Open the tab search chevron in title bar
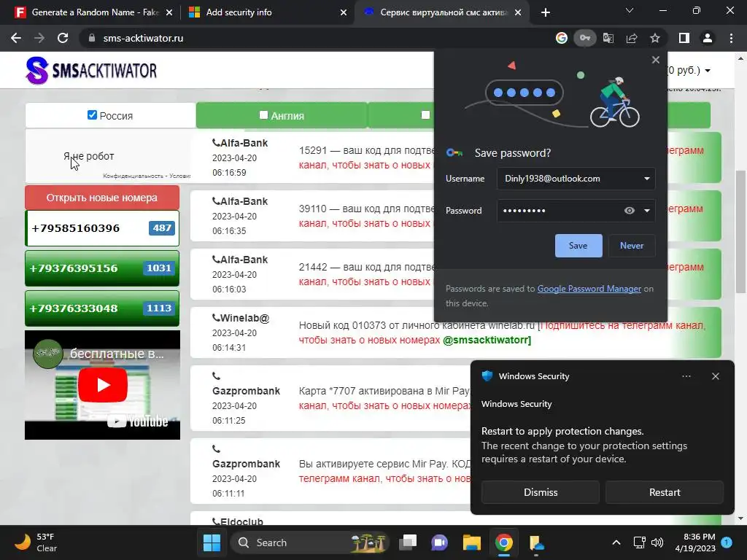 630,10
